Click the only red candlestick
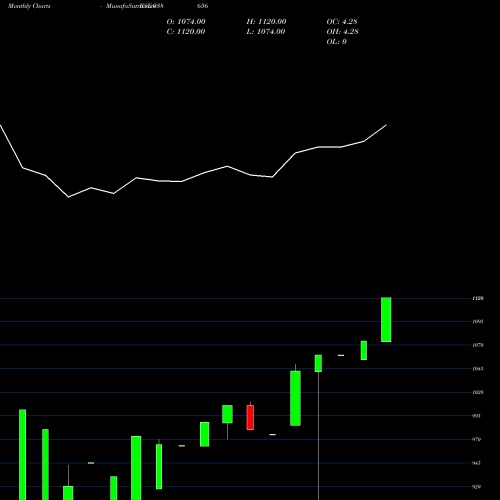This screenshot has width=500, height=500. (250, 417)
